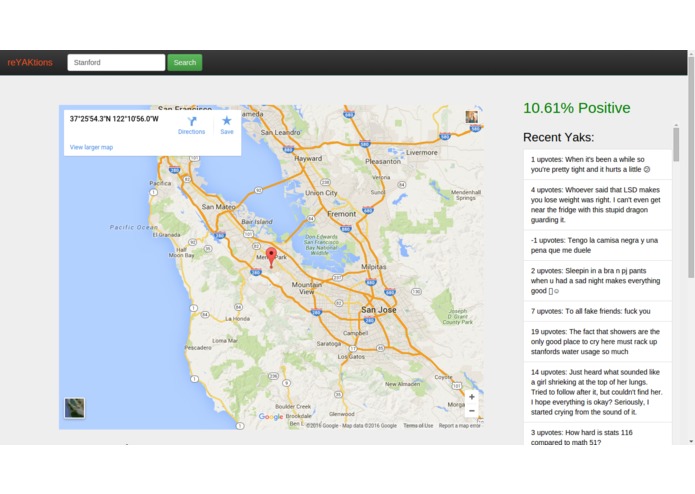
Task: Click the page scrollbar down arrow
Action: point(691,441)
